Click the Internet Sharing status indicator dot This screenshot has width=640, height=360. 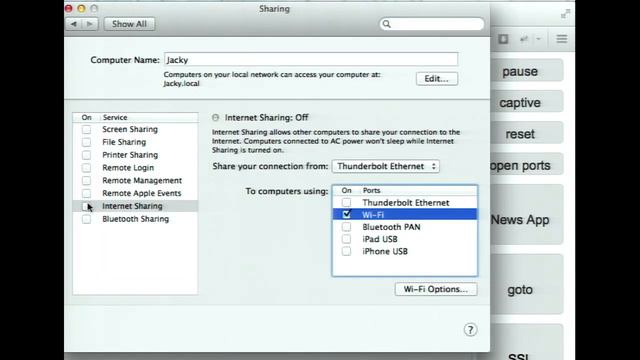[216, 118]
